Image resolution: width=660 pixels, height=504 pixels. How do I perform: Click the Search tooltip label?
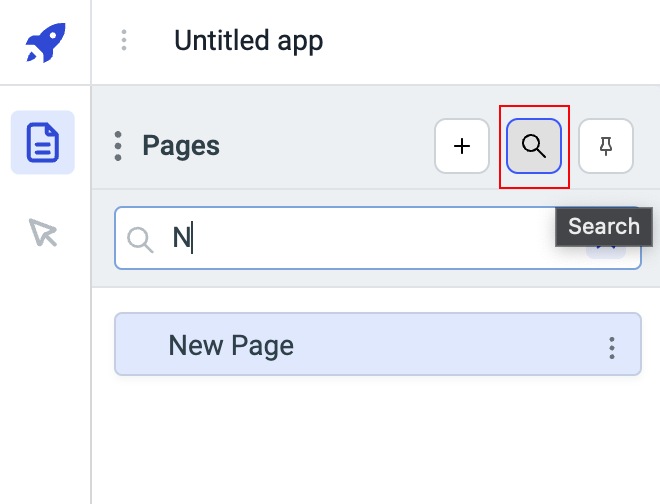pos(604,226)
